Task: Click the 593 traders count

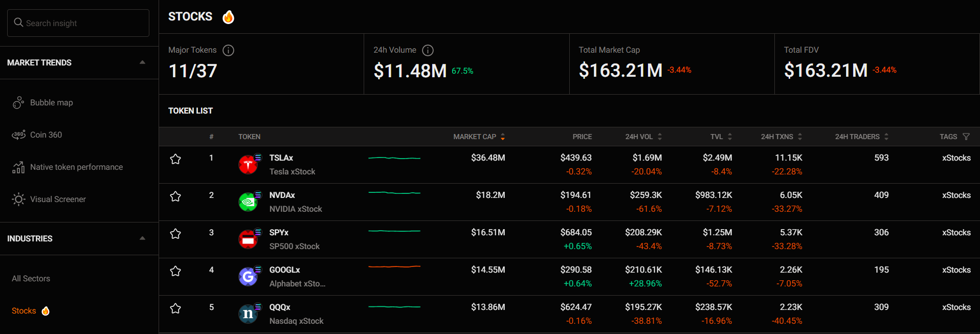Action: pos(881,158)
